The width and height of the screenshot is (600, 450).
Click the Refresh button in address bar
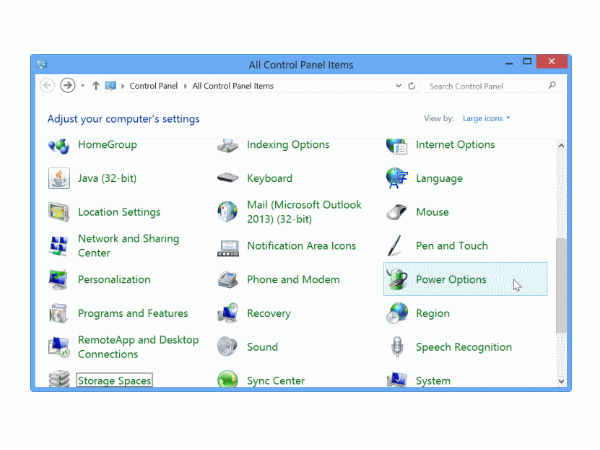click(x=412, y=86)
